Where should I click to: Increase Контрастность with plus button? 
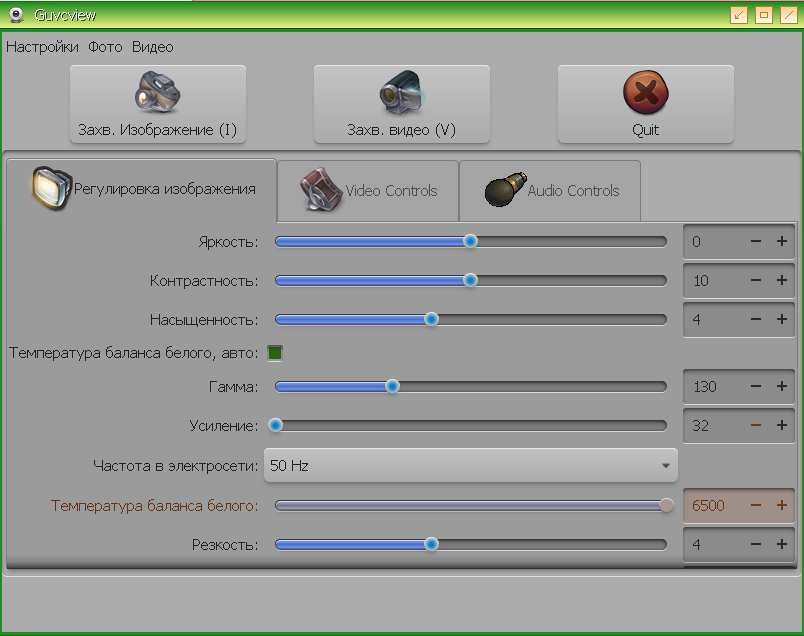tap(781, 280)
